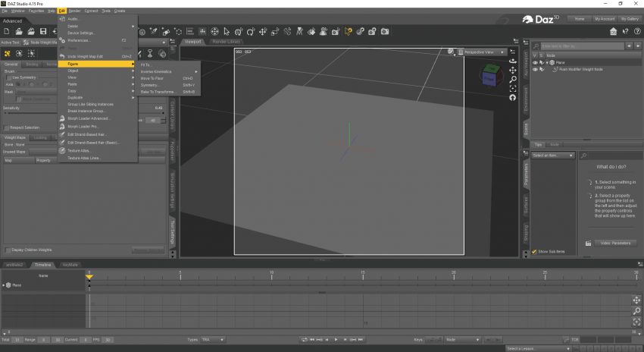This screenshot has width=644, height=352.
Task: Click the yellow timeline playhead marker
Action: [89, 277]
